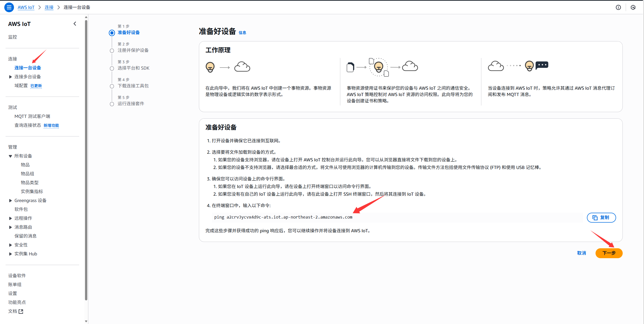Open the hamburger navigation menu icon

pos(9,7)
